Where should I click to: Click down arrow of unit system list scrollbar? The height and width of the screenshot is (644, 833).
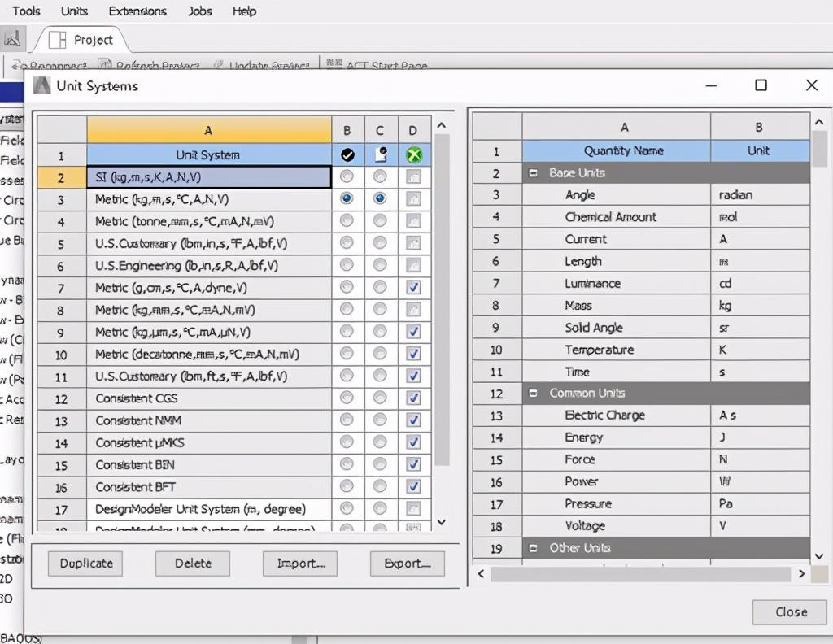[x=442, y=522]
